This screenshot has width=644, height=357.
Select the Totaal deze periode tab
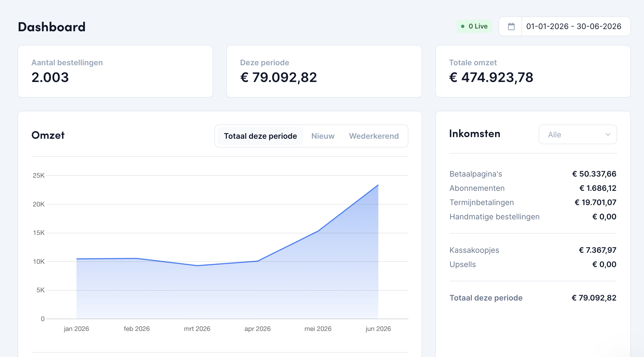pos(260,136)
